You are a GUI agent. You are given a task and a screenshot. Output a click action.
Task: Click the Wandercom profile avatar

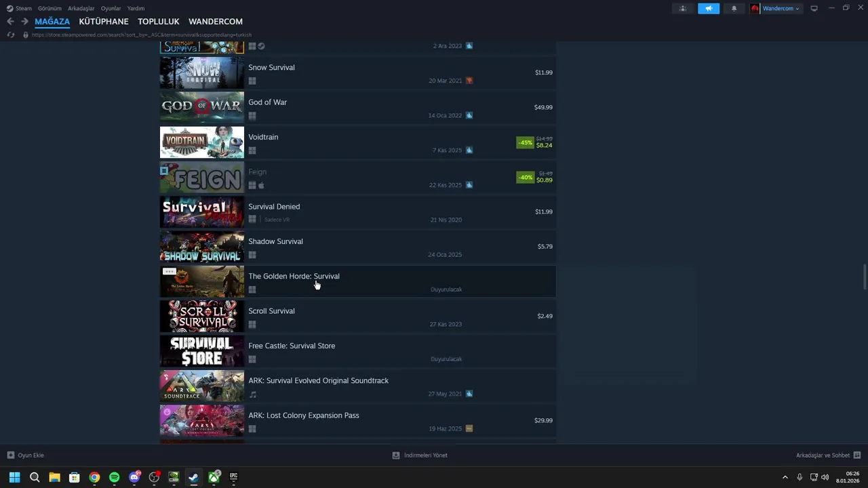[x=755, y=8]
